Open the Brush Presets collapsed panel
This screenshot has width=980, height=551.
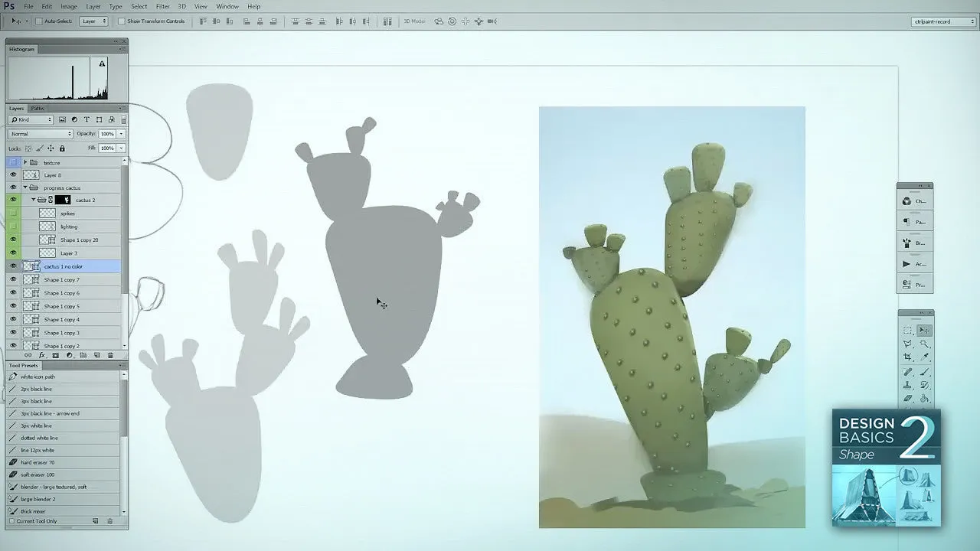point(915,243)
